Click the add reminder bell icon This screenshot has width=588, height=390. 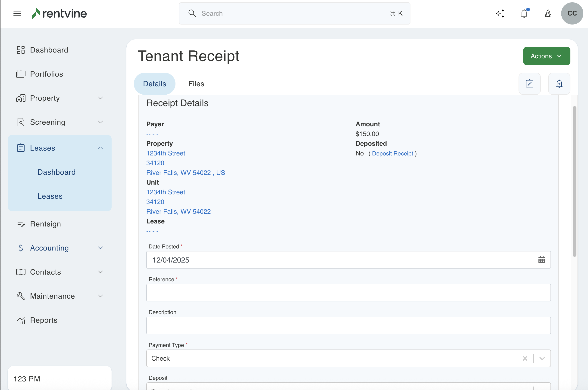click(x=559, y=84)
